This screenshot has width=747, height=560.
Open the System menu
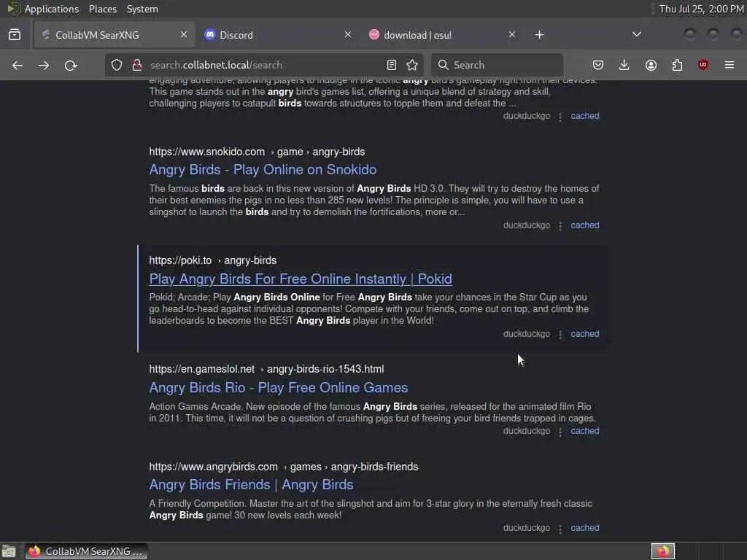coord(142,9)
